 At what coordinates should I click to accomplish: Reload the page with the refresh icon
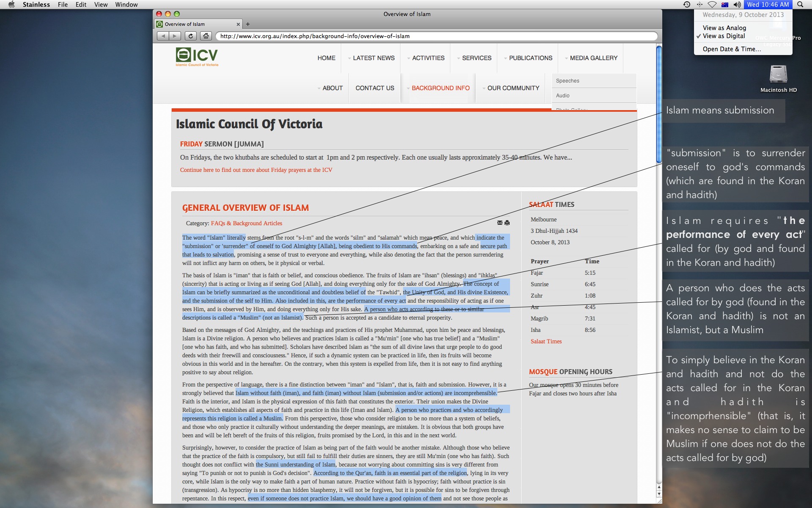(191, 36)
